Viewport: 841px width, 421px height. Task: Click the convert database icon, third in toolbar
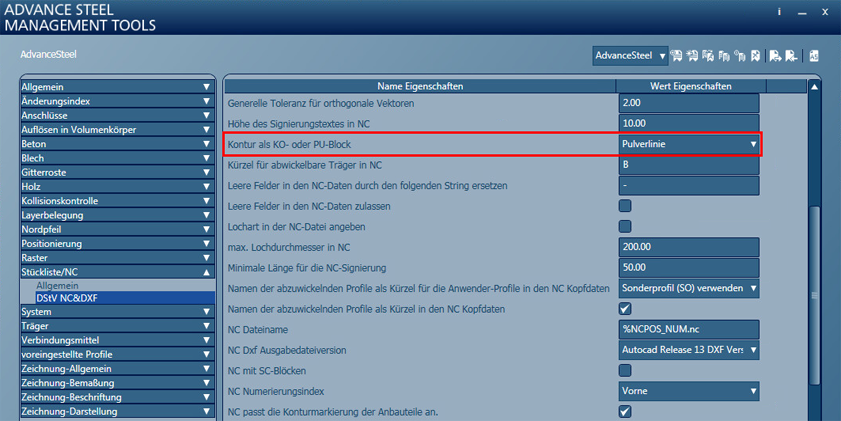[x=708, y=56]
